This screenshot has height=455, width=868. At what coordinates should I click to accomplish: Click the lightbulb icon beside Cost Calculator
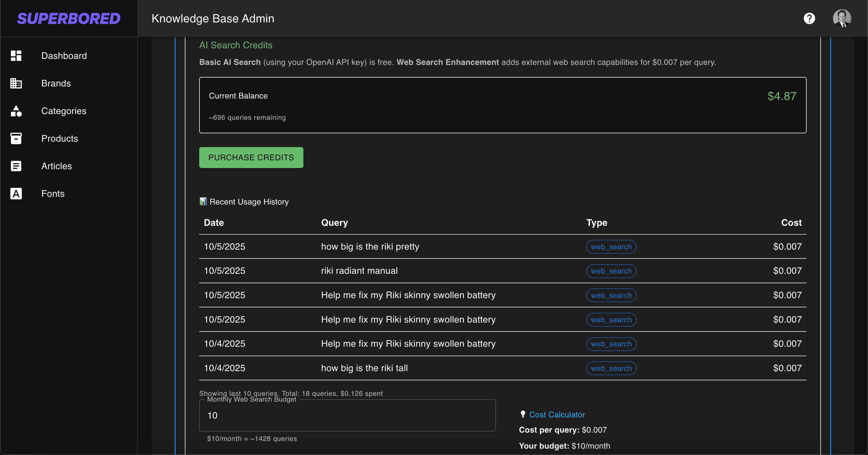[523, 414]
